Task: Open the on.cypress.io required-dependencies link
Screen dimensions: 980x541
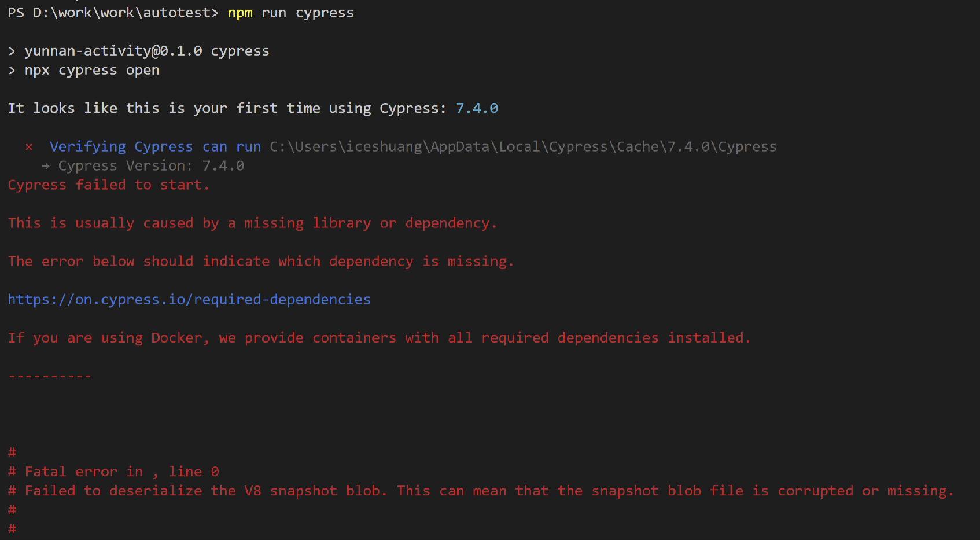Action: point(189,300)
